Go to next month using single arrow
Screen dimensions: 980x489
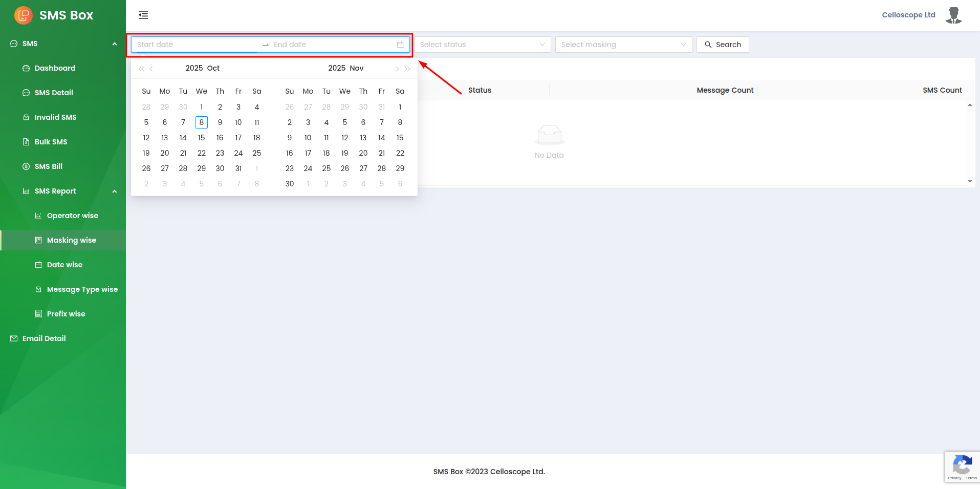click(x=397, y=69)
